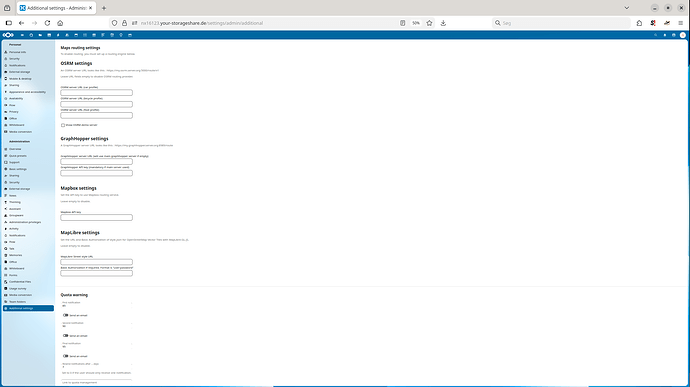The width and height of the screenshot is (690, 387).
Task: Click the Nextcloud logo in the header
Action: pos(8,35)
